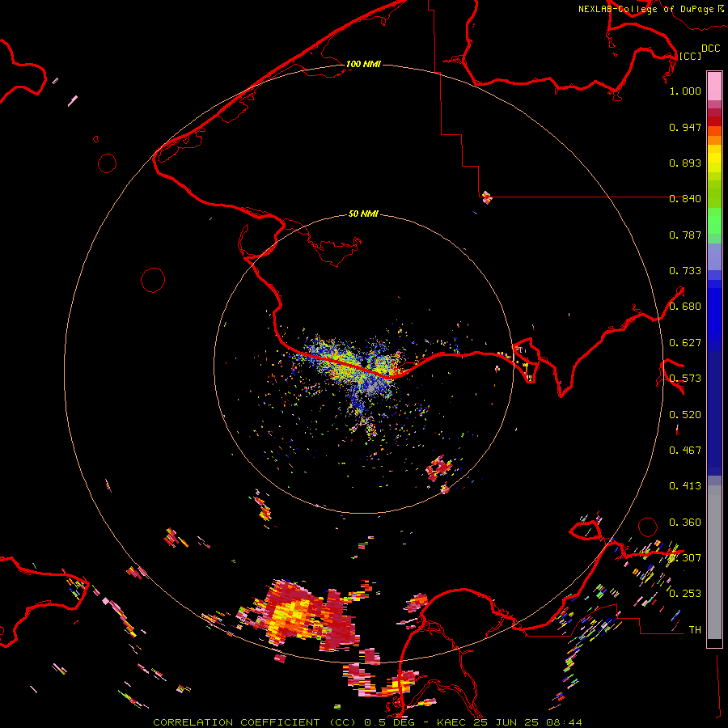Image resolution: width=728 pixels, height=728 pixels.
Task: Click the TH threshold label
Action: coord(695,630)
